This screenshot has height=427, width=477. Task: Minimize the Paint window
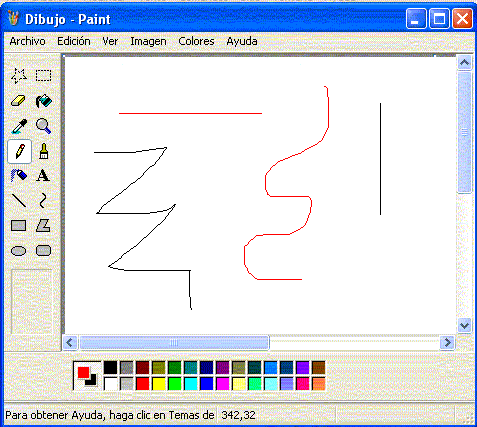pos(416,19)
